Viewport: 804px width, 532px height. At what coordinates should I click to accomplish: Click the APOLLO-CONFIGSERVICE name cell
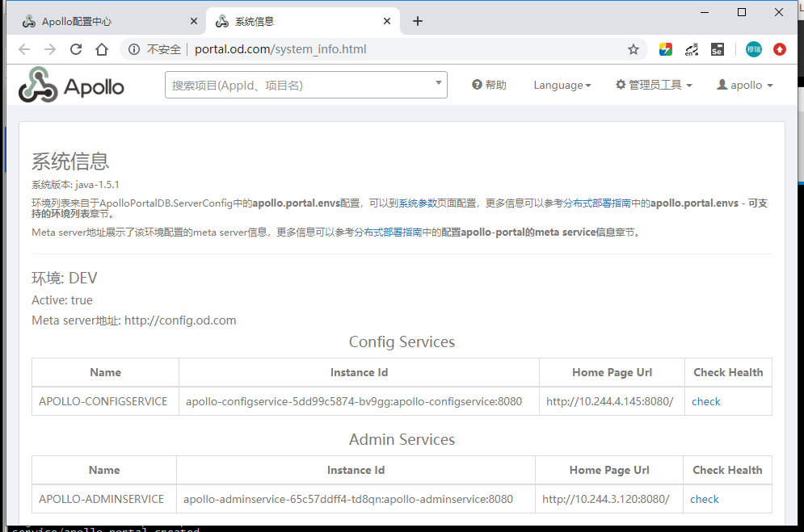point(103,401)
